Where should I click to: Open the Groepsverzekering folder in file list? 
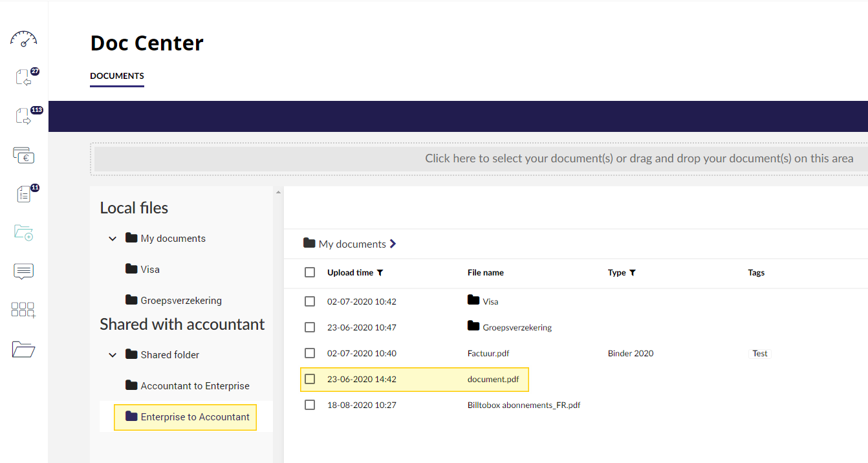517,327
